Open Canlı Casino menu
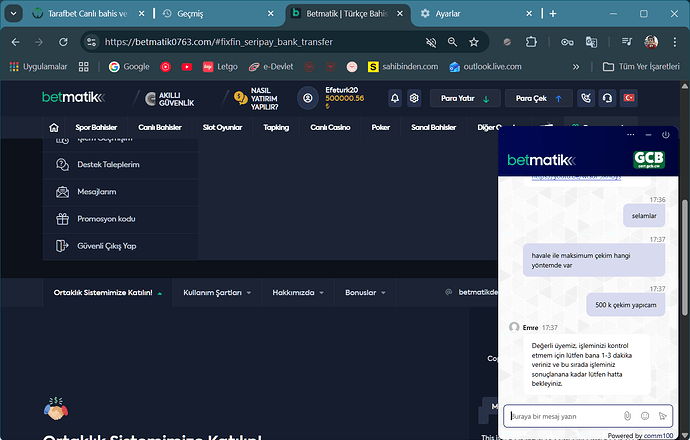 (x=330, y=128)
